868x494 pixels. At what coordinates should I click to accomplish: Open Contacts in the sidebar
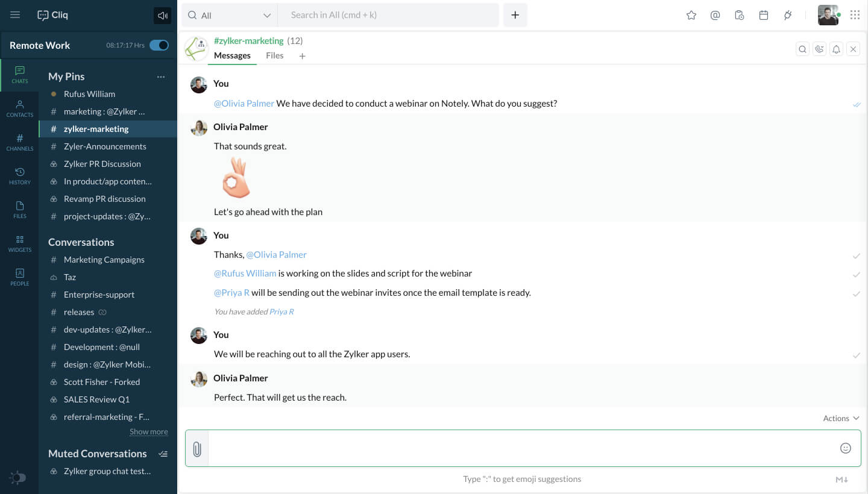[x=20, y=109]
